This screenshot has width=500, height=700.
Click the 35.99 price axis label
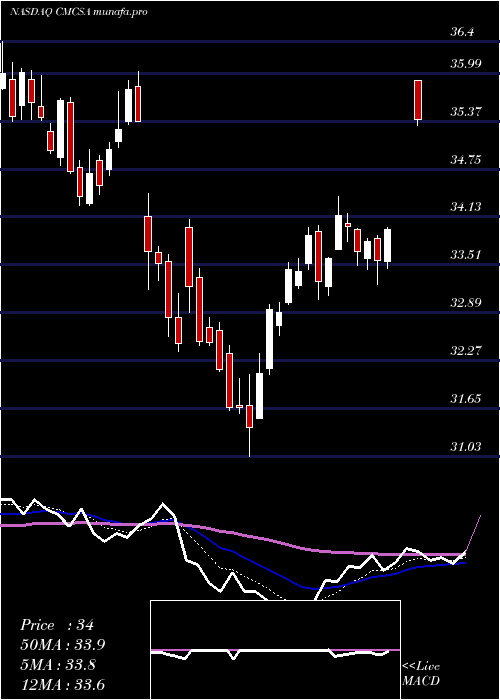tap(466, 63)
